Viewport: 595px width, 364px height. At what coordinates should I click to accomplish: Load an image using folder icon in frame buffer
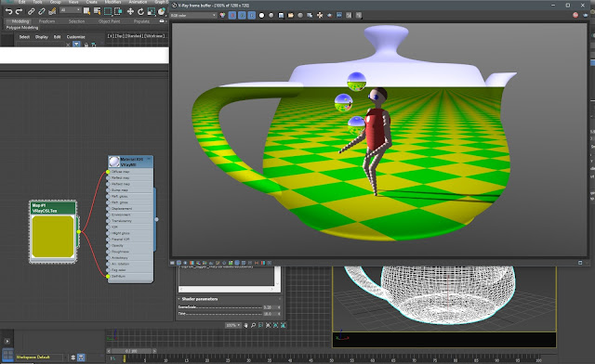[x=291, y=16]
